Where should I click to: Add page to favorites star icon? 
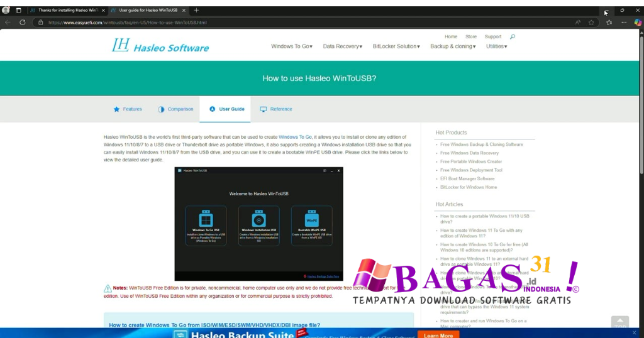(591, 23)
